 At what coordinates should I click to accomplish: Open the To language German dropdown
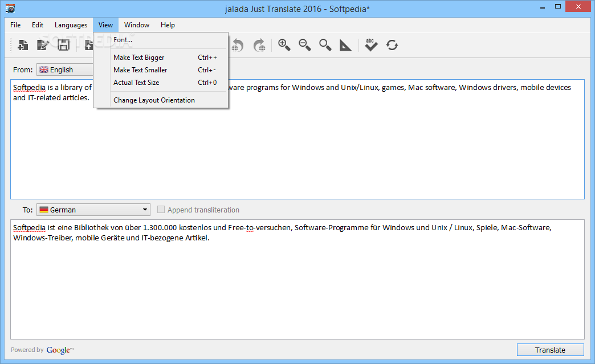(93, 210)
